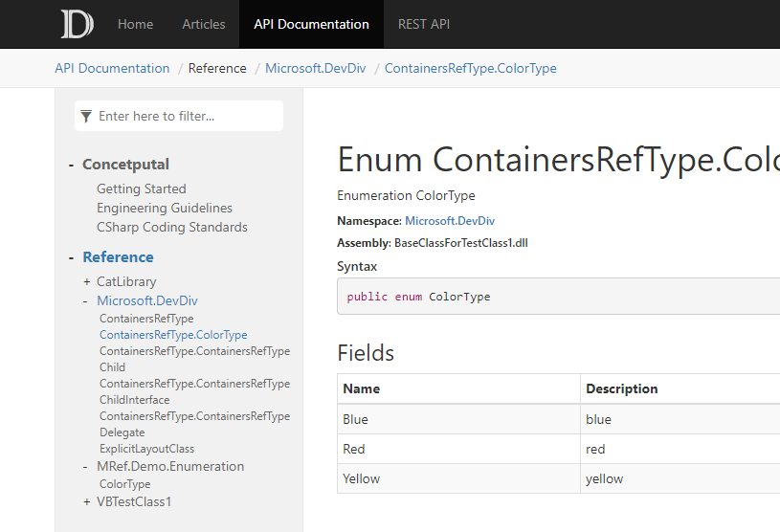Expand the CatLibrary tree node
The width and height of the screenshot is (780, 532).
[86, 282]
